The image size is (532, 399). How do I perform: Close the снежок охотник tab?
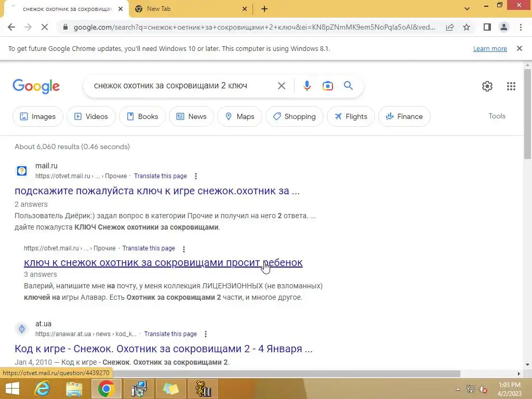pos(121,9)
